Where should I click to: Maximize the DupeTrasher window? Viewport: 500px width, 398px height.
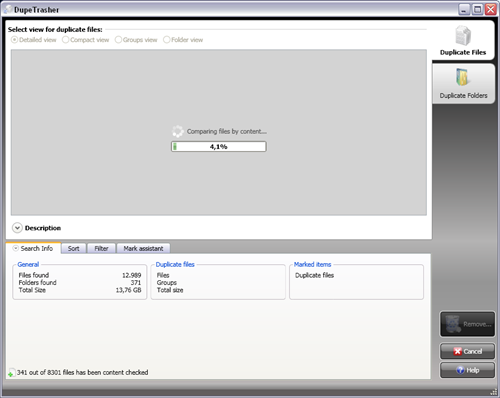click(478, 9)
